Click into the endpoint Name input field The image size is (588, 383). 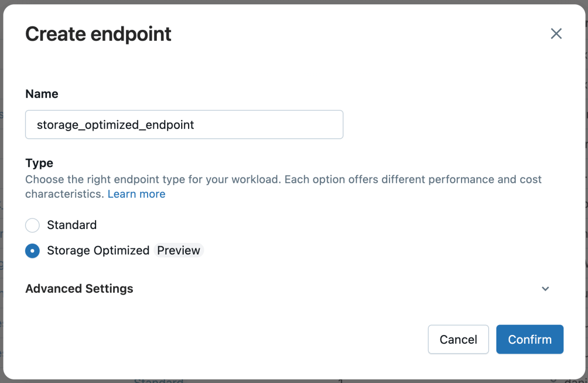(184, 125)
